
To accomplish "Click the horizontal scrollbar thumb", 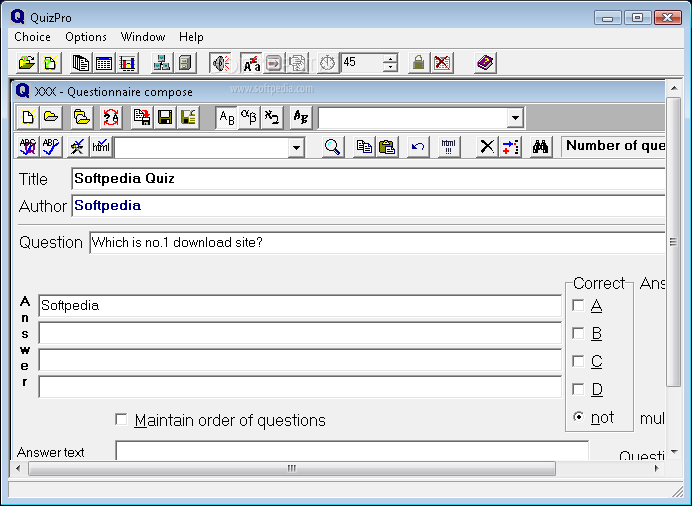I will (x=292, y=469).
